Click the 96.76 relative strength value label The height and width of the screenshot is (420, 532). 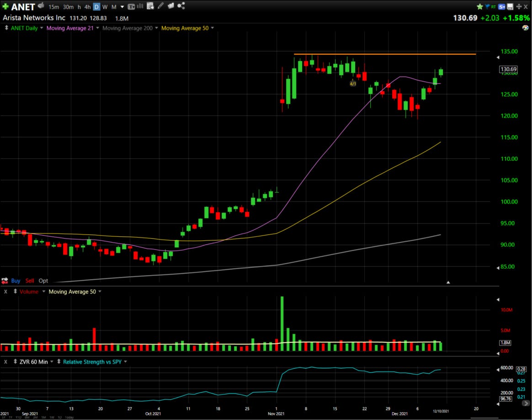click(505, 399)
